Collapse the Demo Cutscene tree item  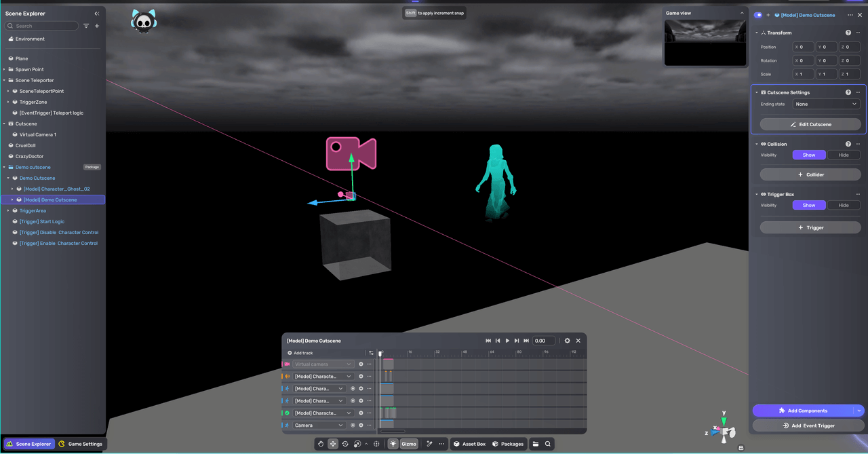(6, 178)
